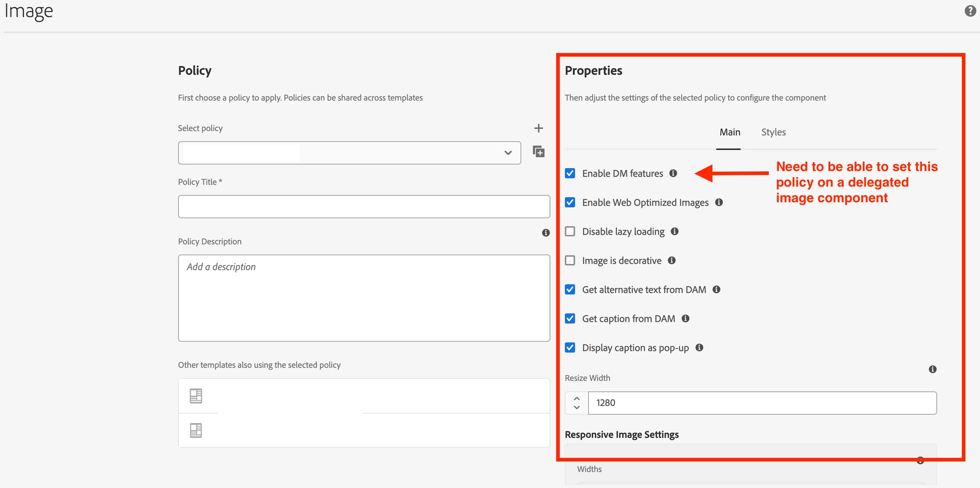
Task: Open the Select policy dropdown
Action: [349, 153]
